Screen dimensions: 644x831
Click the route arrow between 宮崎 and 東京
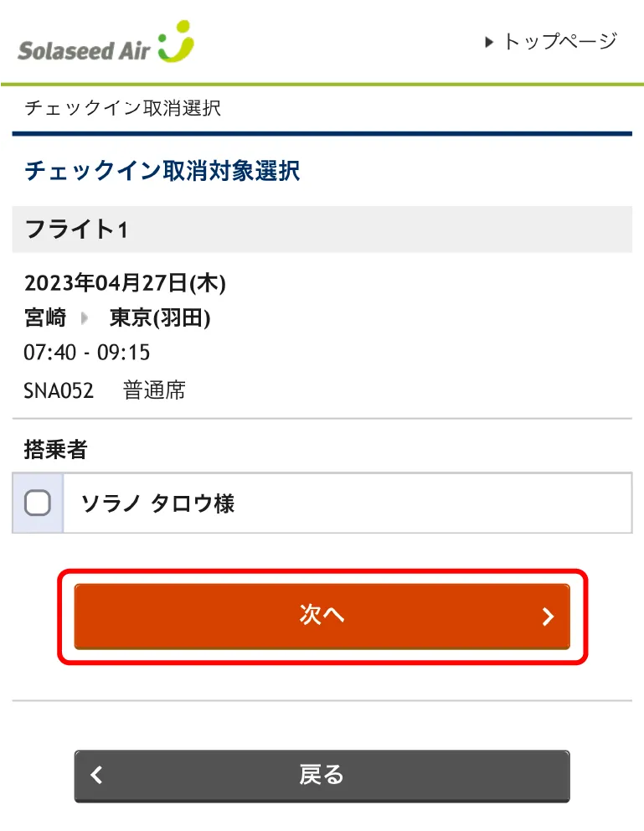85,318
